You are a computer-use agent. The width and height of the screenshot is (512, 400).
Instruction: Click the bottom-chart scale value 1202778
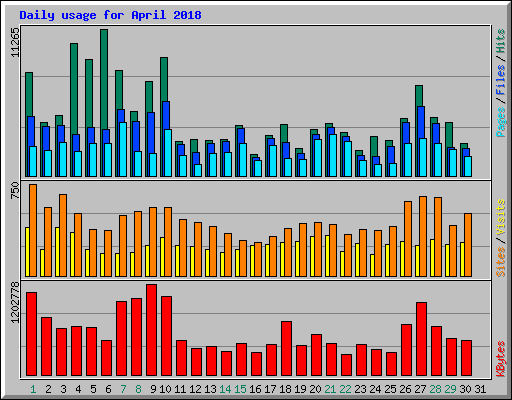(x=15, y=302)
